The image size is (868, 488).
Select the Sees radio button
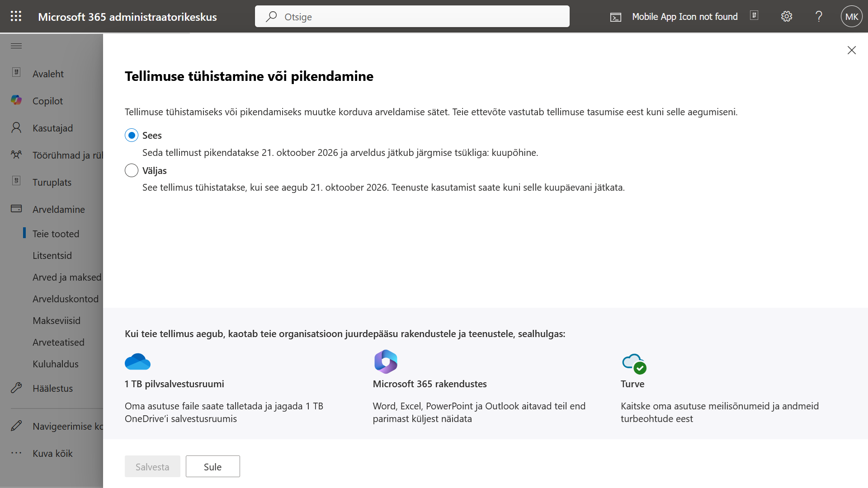click(132, 135)
